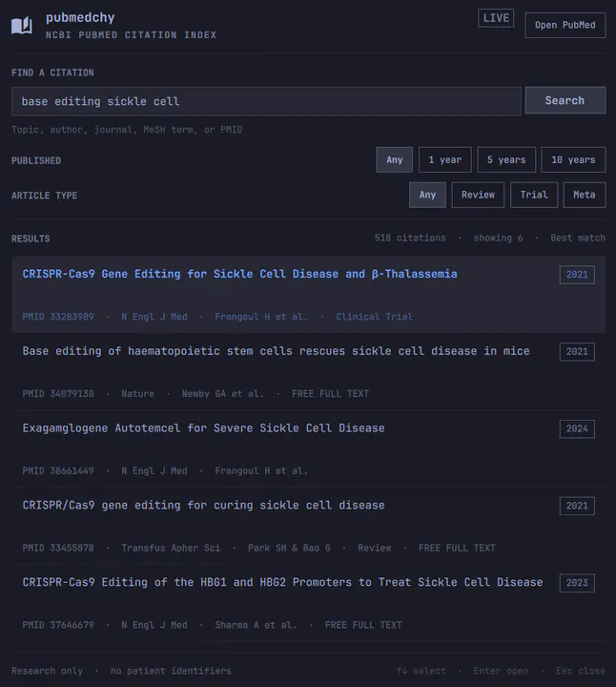
Task: Click 2021 year badge on Base editing row
Action: (x=577, y=352)
